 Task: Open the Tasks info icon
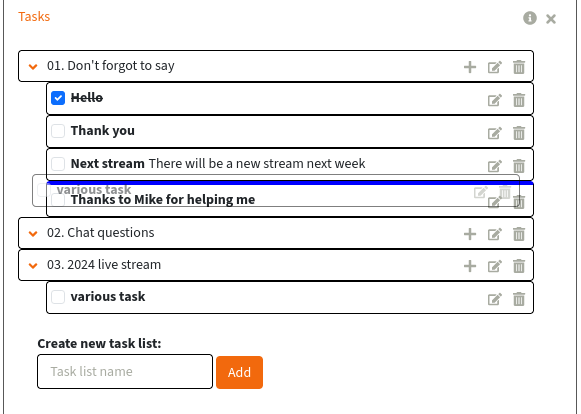coord(529,18)
